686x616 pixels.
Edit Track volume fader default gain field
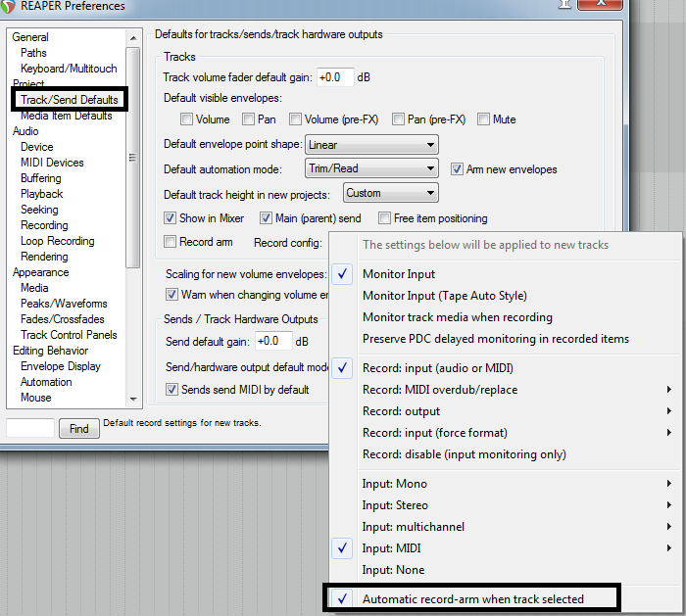click(x=335, y=77)
